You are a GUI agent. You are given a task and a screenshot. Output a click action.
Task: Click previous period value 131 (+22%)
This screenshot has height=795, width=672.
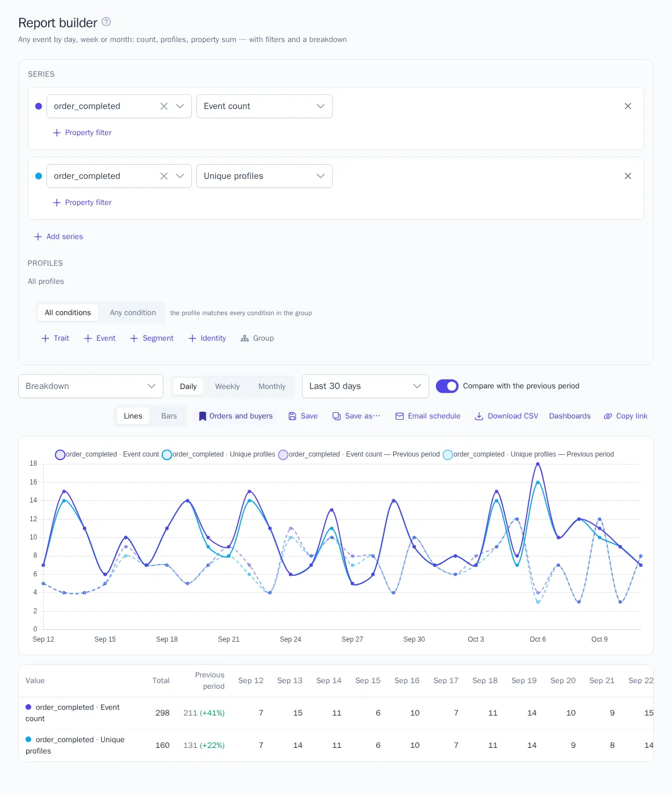[204, 746]
